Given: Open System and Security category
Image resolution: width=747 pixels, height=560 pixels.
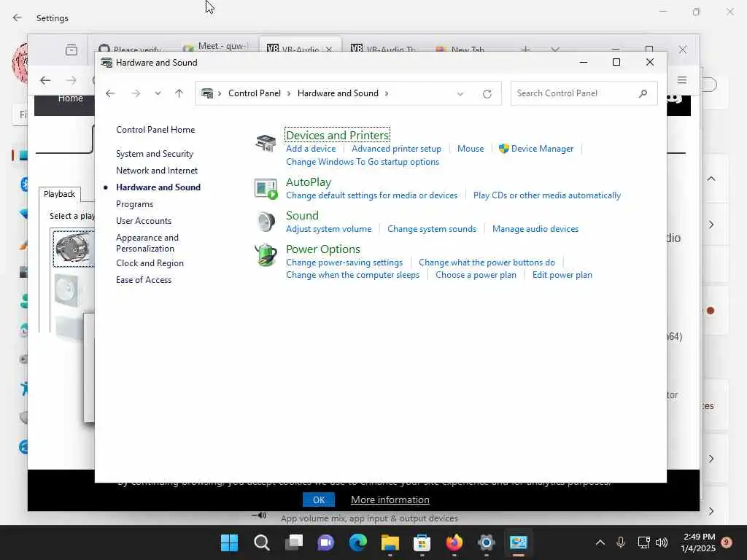Looking at the screenshot, I should click(x=155, y=154).
